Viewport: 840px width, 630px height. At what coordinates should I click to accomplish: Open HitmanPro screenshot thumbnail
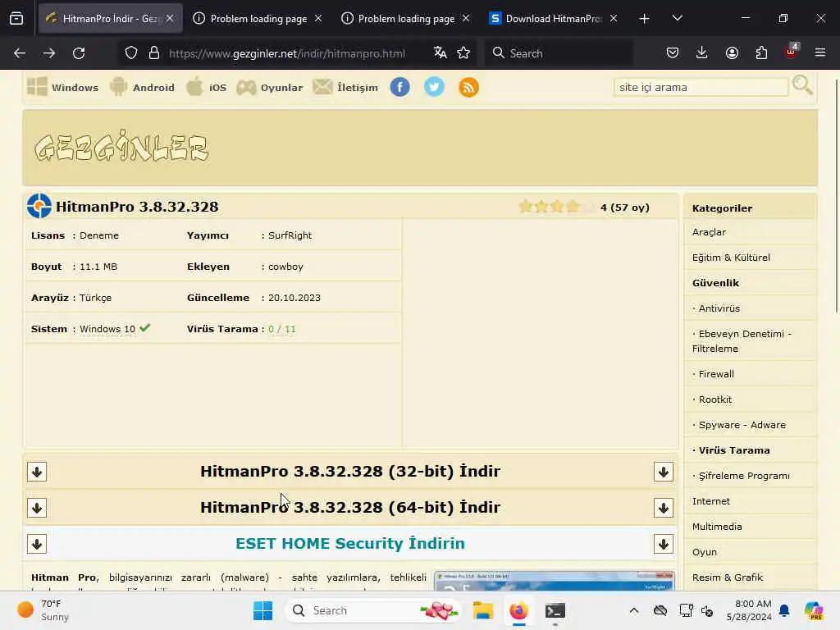pyautogui.click(x=554, y=581)
